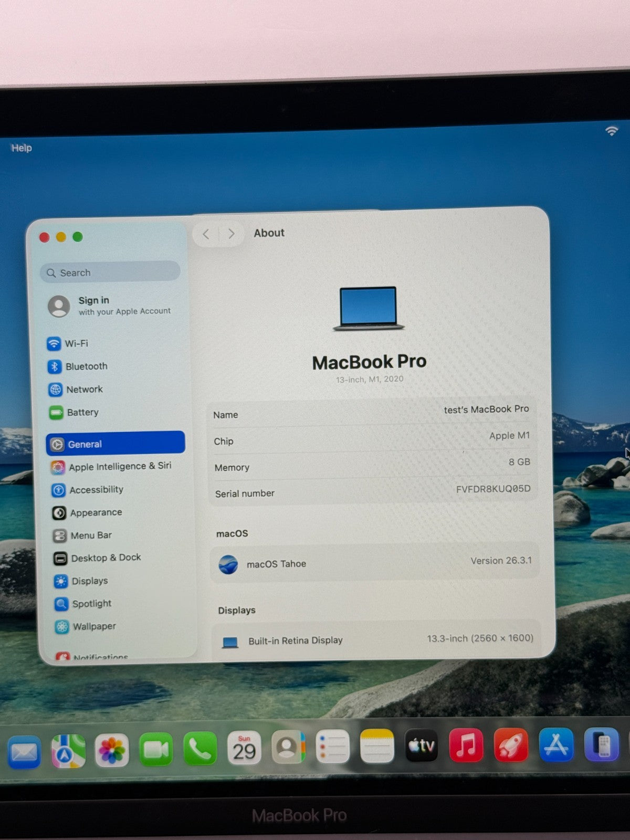Launch Apple TV from the Dock
The height and width of the screenshot is (840, 630).
point(422,745)
